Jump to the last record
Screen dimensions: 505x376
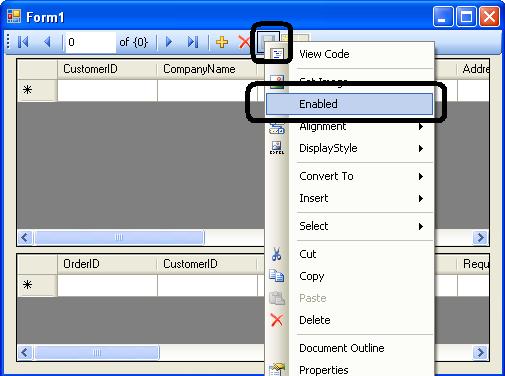(193, 42)
